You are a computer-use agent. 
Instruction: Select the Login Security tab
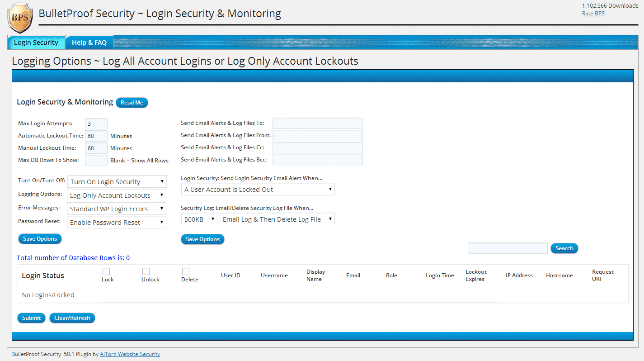36,42
